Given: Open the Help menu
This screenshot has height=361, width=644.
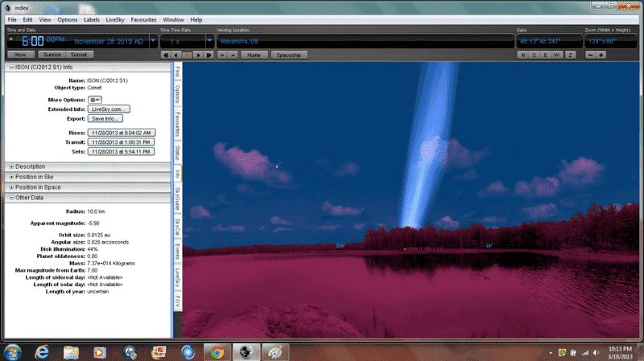Looking at the screenshot, I should pyautogui.click(x=196, y=19).
